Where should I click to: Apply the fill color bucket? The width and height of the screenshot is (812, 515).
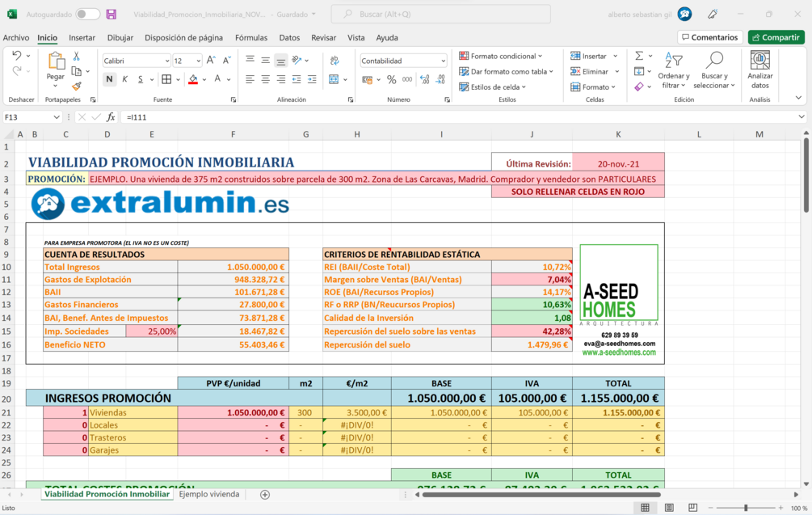click(193, 79)
